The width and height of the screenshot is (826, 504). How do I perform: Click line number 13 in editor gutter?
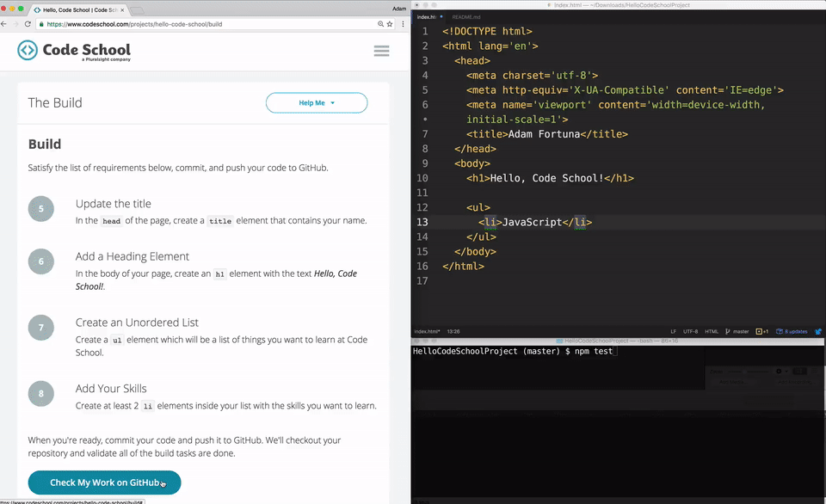[x=422, y=222]
